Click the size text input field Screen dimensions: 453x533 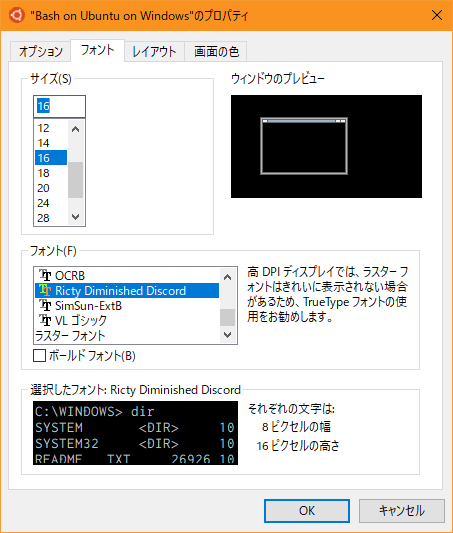pos(59,106)
